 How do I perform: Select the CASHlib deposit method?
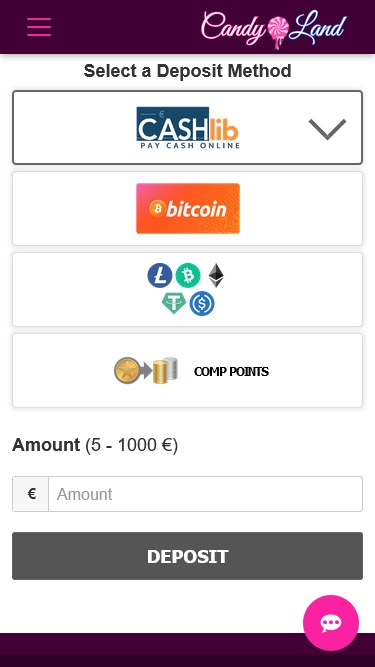tap(188, 128)
